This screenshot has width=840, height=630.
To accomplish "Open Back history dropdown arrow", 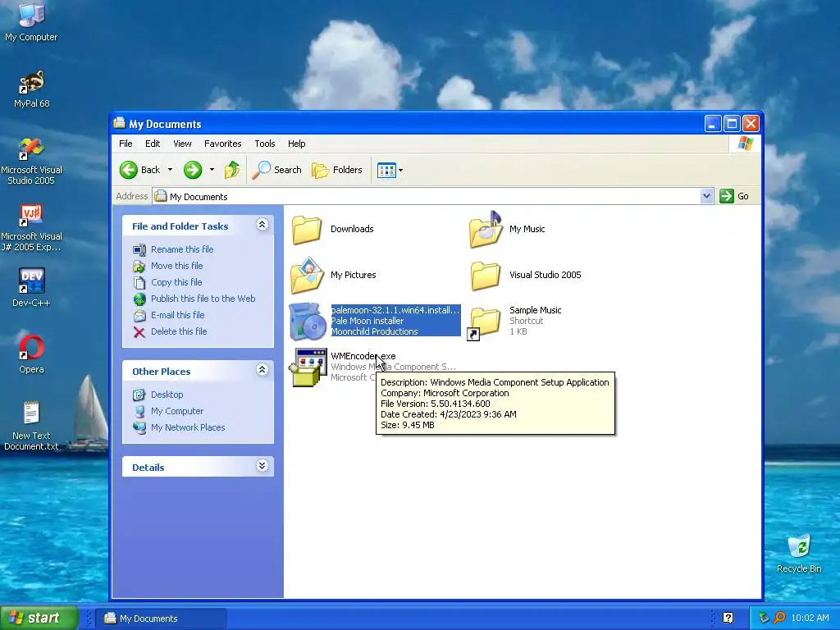I will (170, 170).
